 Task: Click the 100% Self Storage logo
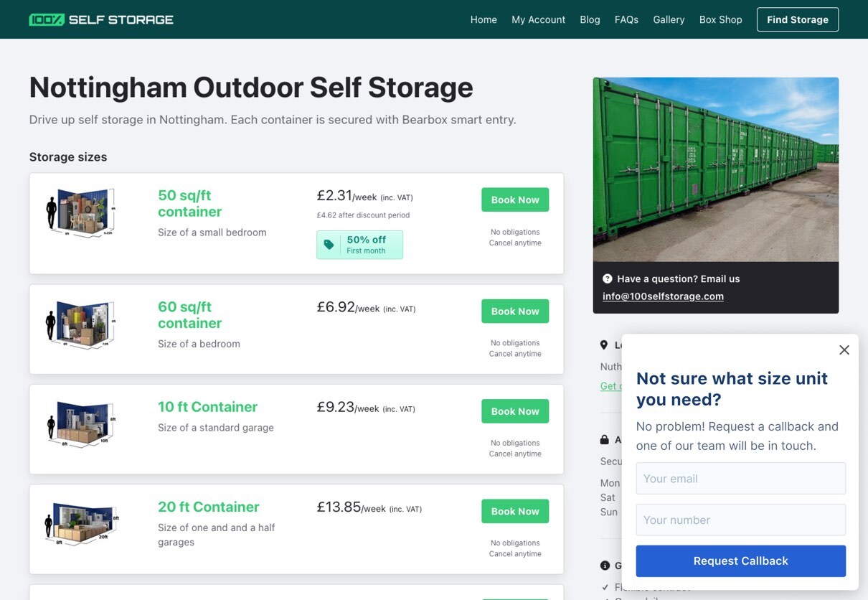[x=101, y=19]
